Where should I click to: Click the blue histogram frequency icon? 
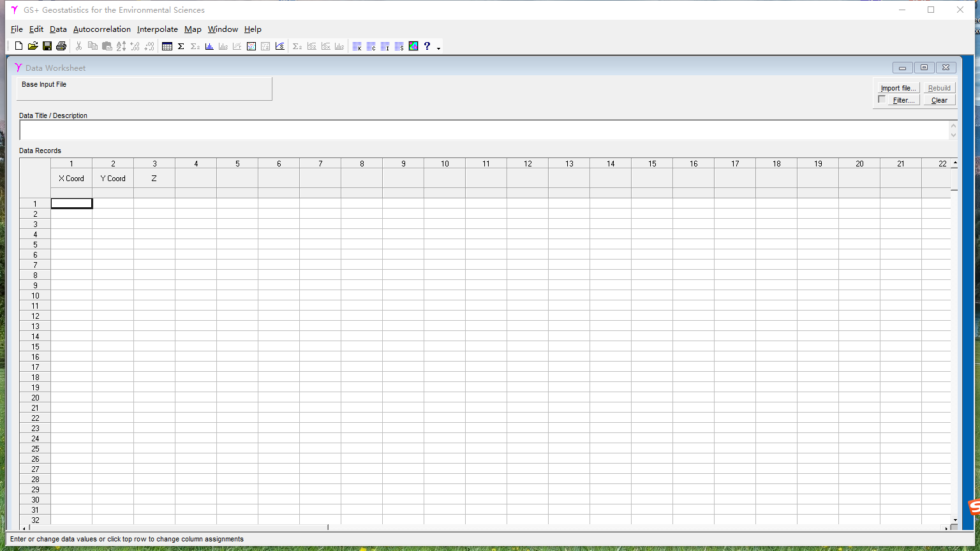[209, 46]
